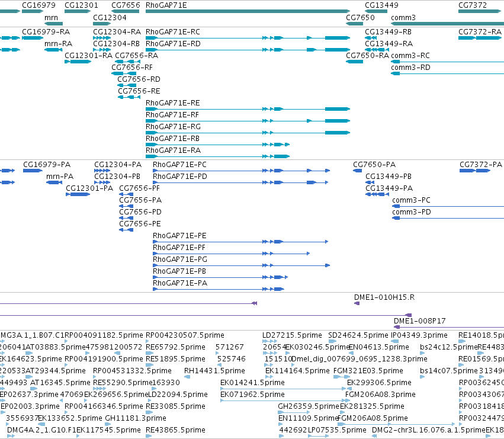Viewport: 504px width, 439px height.
Task: Open the mrn-RA transcript label
Action: pyautogui.click(x=58, y=44)
